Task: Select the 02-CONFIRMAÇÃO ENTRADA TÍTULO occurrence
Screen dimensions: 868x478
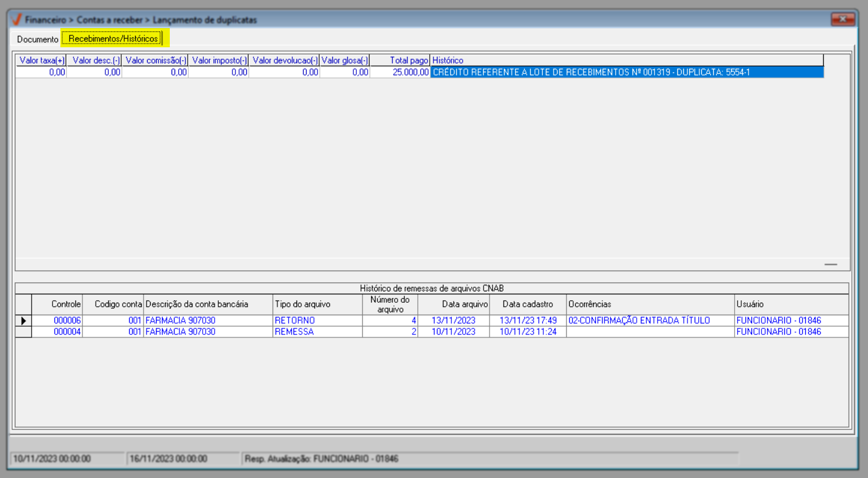Action: click(650, 321)
